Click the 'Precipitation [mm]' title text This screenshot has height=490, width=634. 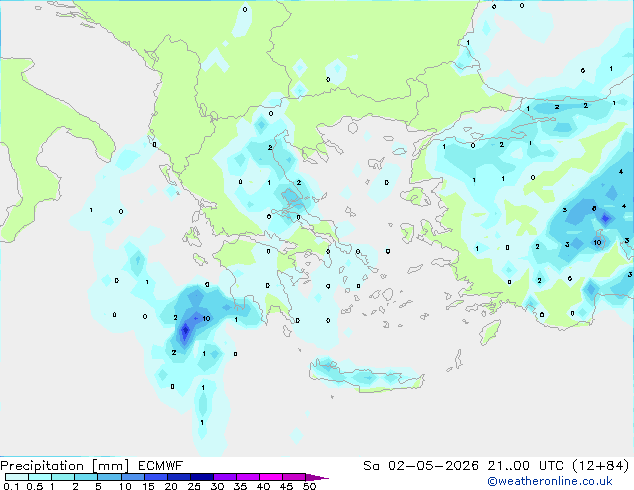pyautogui.click(x=65, y=466)
